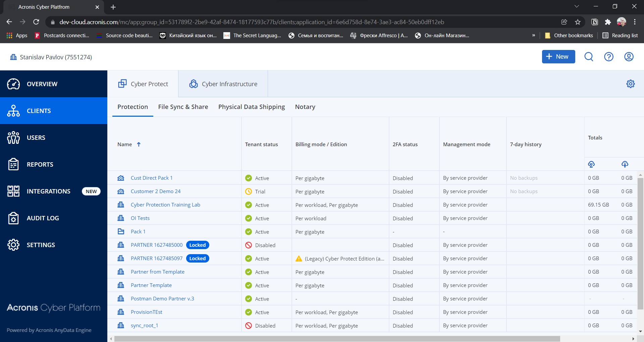
Task: Open the Chrome three-dot menu
Action: click(x=635, y=22)
